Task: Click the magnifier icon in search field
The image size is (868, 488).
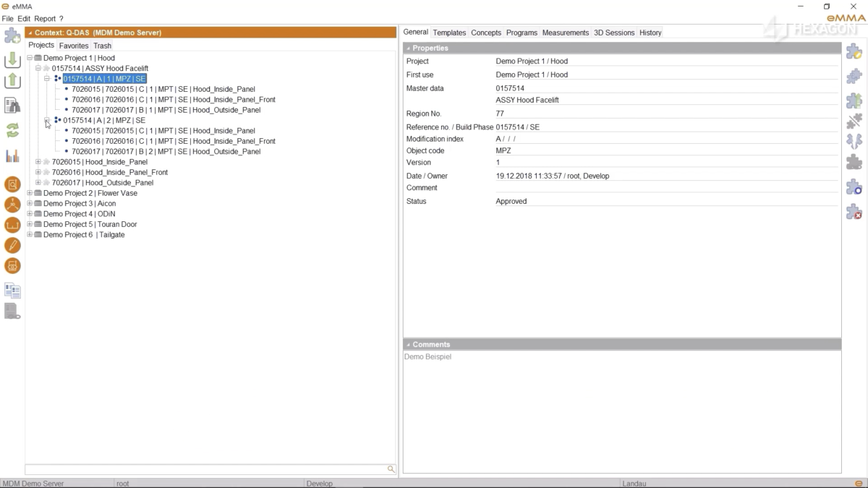Action: pyautogui.click(x=391, y=469)
